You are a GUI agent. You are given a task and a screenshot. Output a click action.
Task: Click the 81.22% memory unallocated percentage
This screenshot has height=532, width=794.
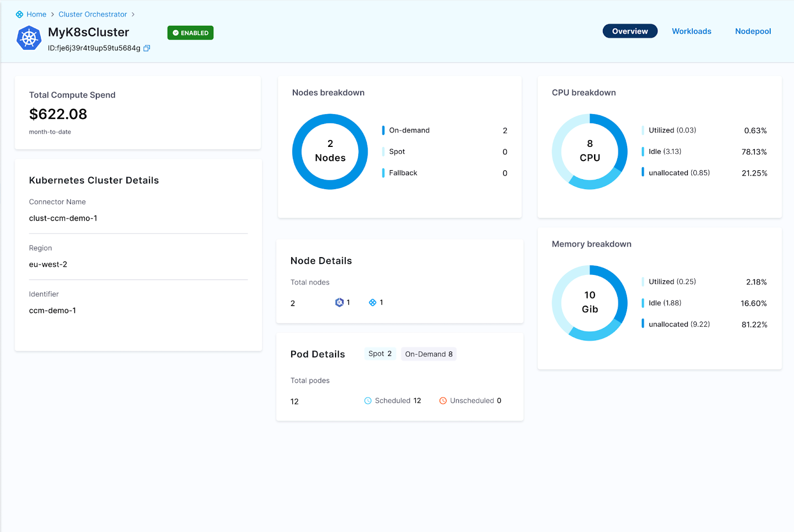coord(754,325)
